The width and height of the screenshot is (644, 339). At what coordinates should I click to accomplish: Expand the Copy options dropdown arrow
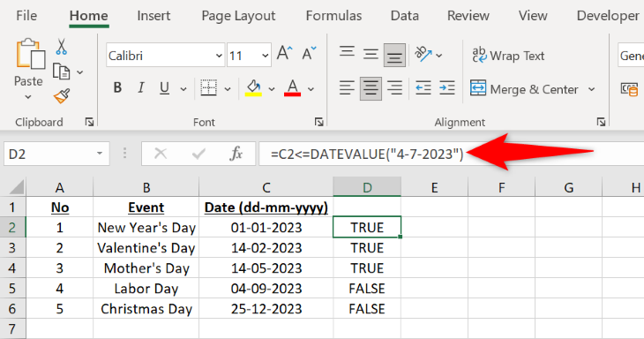point(80,72)
